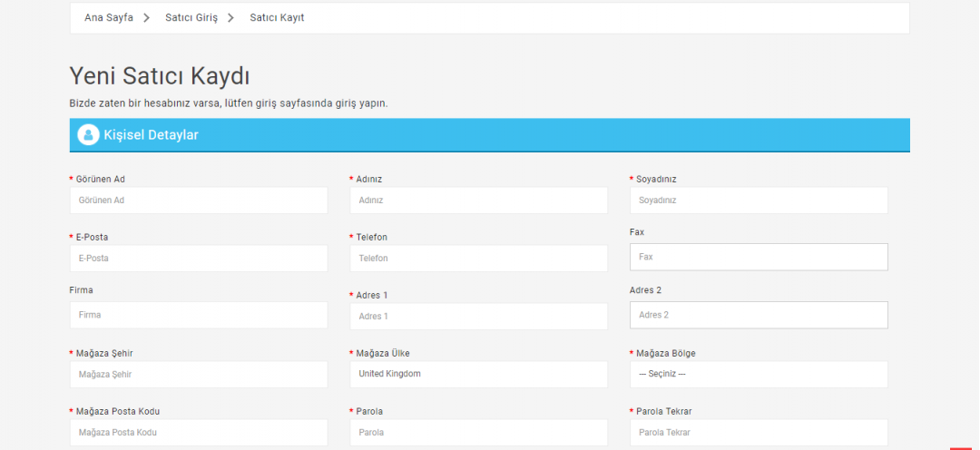980x450 pixels.
Task: Select the Firma text field
Action: [x=199, y=315]
